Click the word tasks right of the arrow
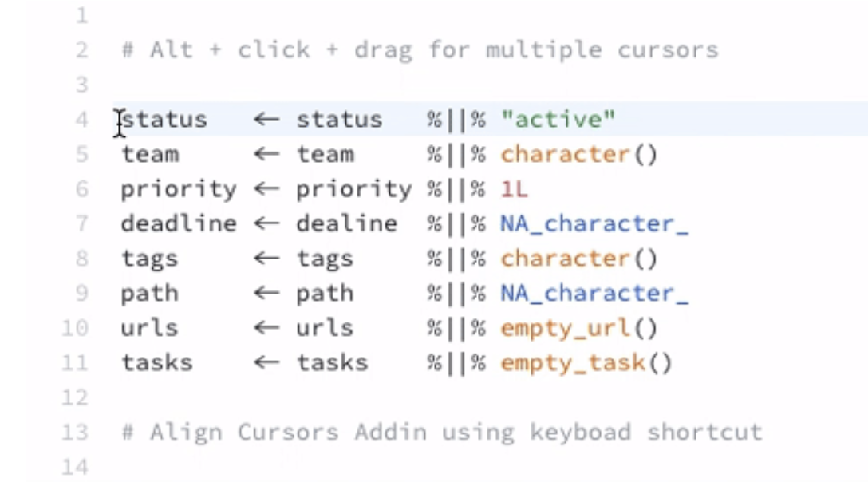Screen dimensions: 868x482 click(x=332, y=363)
